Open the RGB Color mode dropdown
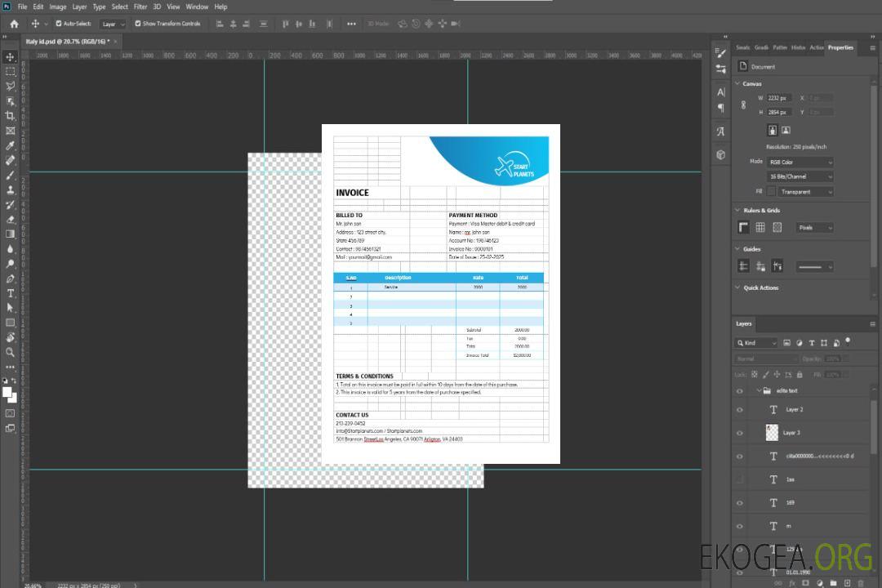 (800, 162)
